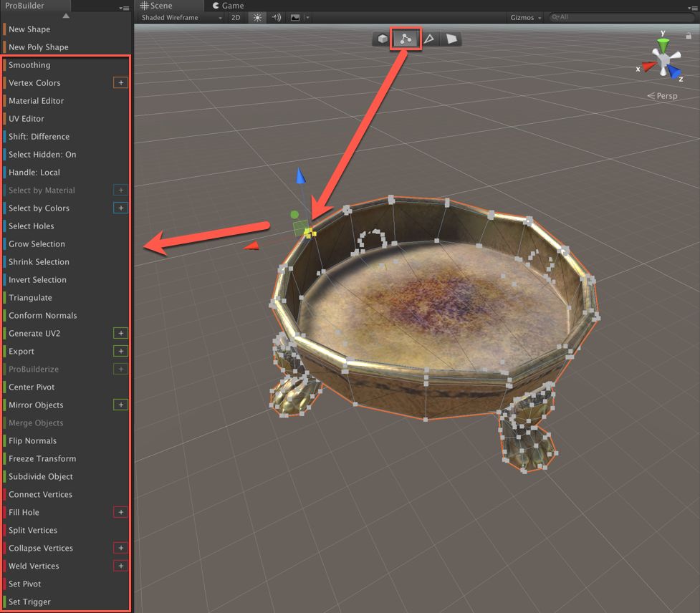The image size is (700, 613).
Task: Switch to Object selection mode in ProBuilder toolbar
Action: coord(382,39)
